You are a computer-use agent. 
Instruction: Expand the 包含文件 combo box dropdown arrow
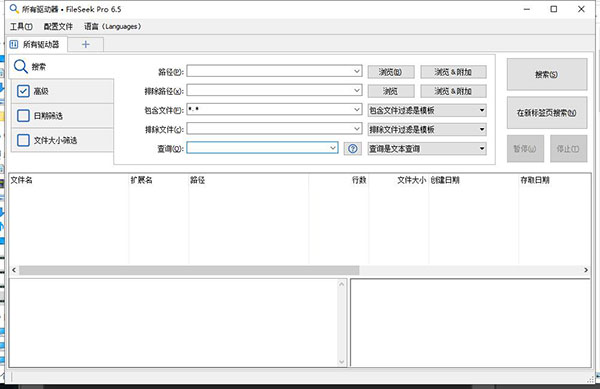coord(357,110)
